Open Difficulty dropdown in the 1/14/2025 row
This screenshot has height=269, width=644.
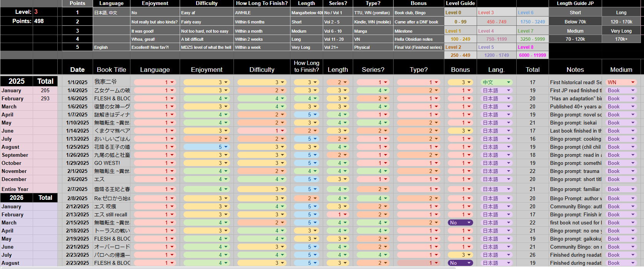(262, 131)
